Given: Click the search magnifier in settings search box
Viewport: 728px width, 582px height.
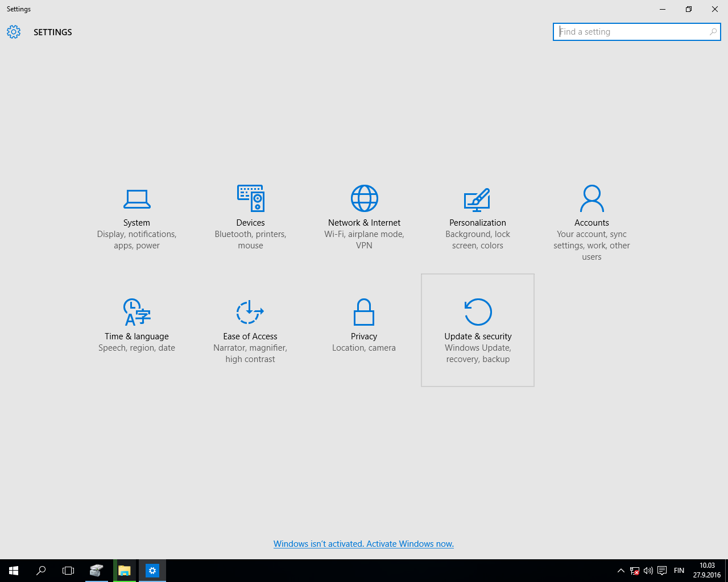Looking at the screenshot, I should click(713, 32).
